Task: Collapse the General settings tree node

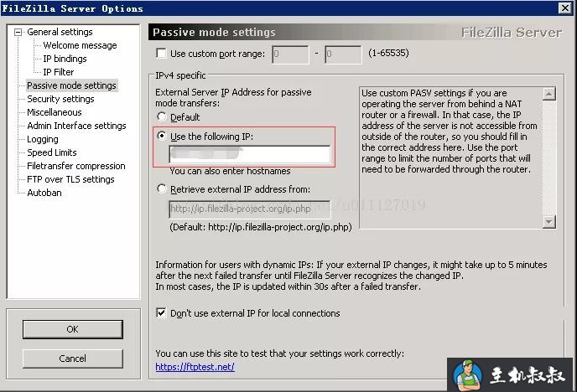Action: click(x=18, y=33)
